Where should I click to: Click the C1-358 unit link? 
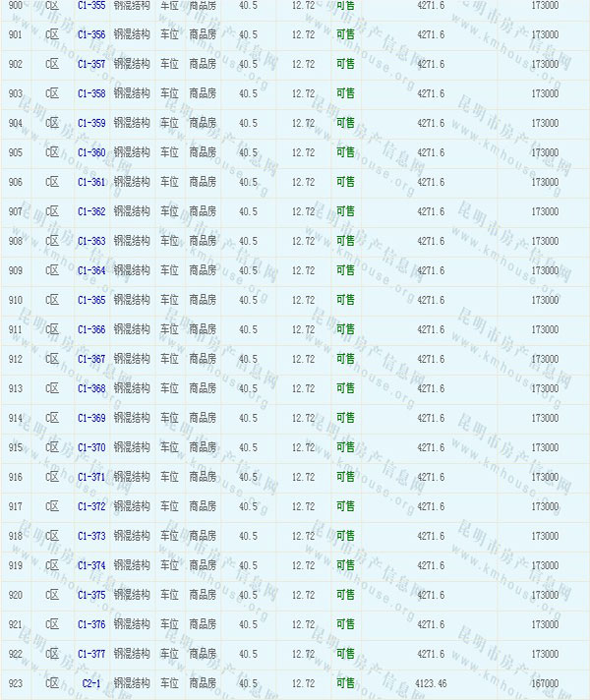[x=91, y=94]
